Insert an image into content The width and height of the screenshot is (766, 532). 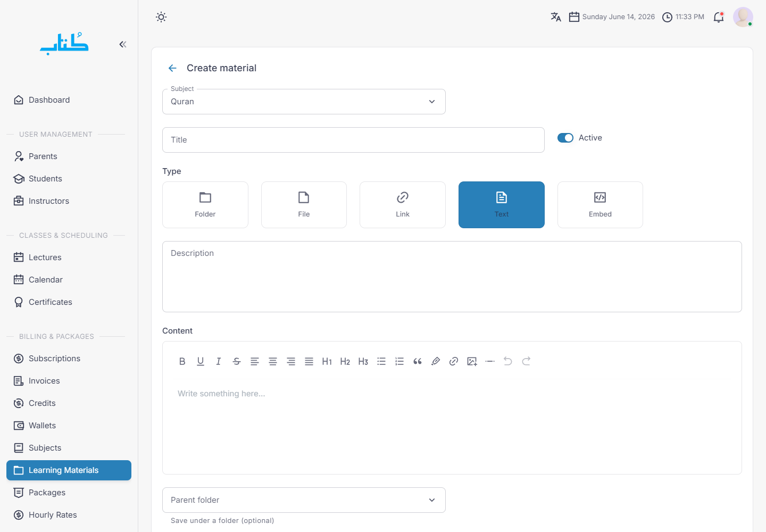point(472,361)
